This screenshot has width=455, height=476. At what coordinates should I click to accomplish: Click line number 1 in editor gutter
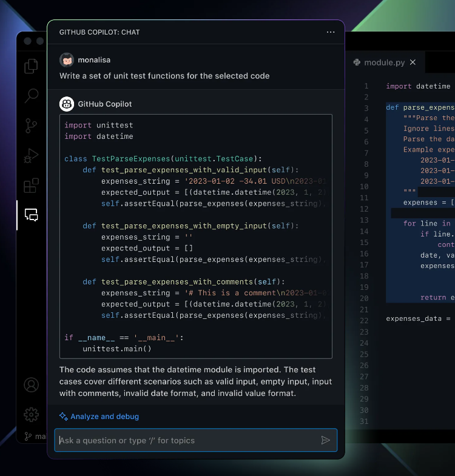366,86
